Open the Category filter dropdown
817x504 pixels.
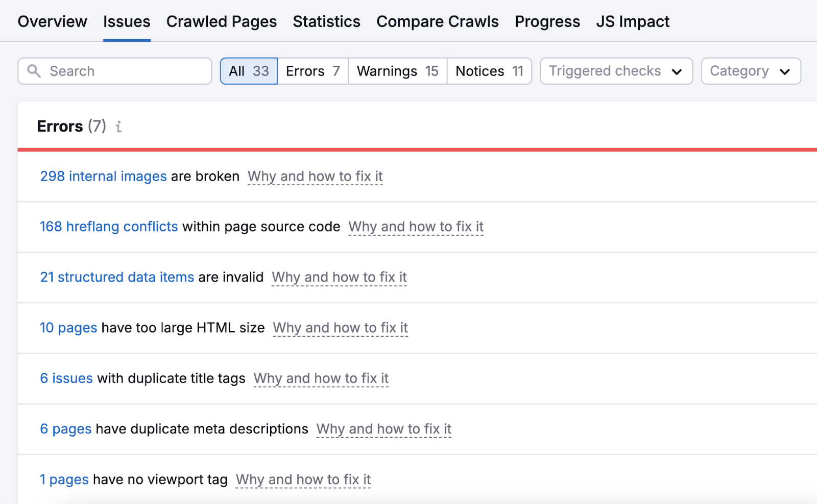[x=750, y=71]
